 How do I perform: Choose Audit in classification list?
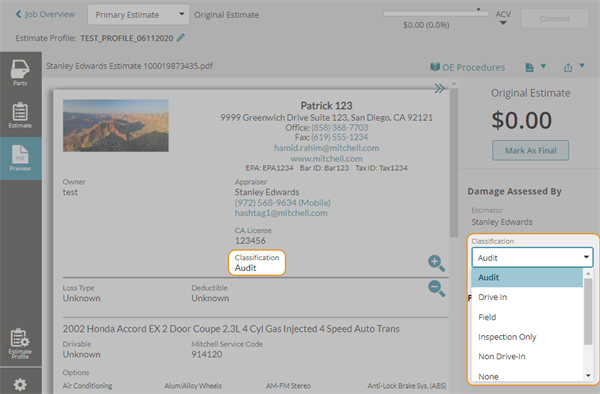pyautogui.click(x=527, y=277)
